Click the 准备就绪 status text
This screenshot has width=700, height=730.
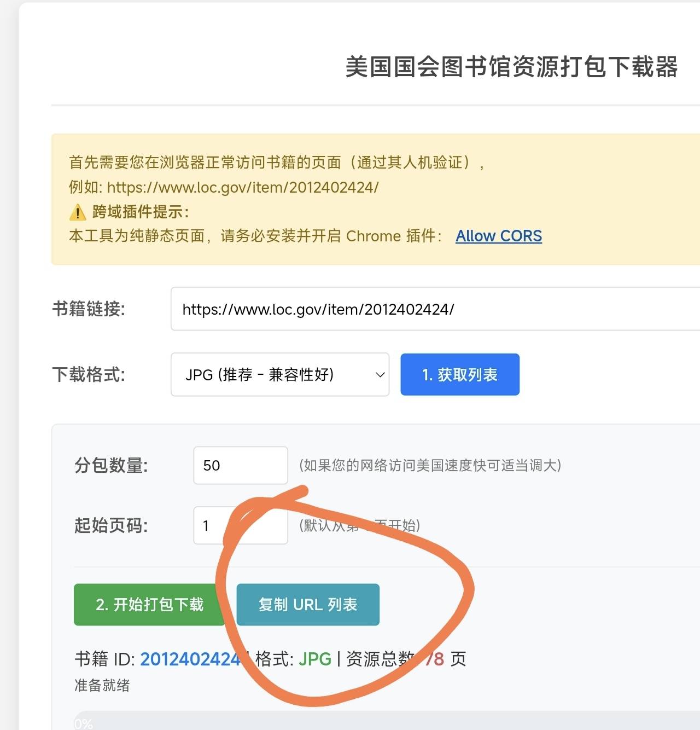coord(102,686)
